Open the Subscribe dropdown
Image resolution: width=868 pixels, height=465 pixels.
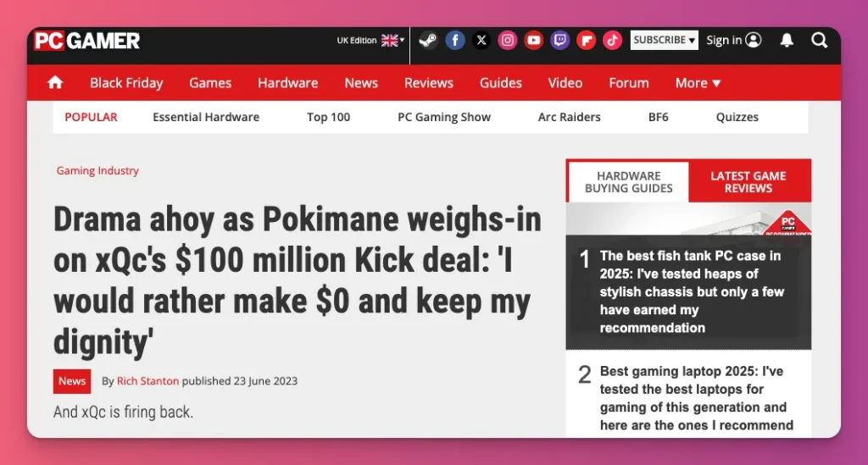coord(664,40)
